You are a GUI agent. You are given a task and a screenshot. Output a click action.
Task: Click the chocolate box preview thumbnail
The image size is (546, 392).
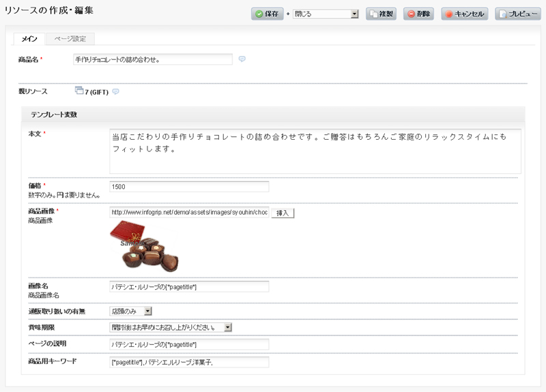click(x=144, y=246)
